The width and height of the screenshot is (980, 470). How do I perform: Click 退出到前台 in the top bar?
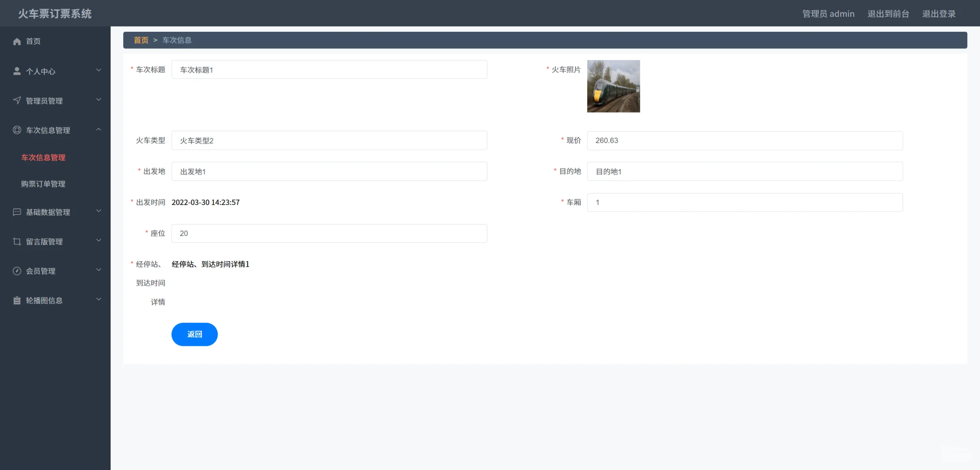pos(888,13)
